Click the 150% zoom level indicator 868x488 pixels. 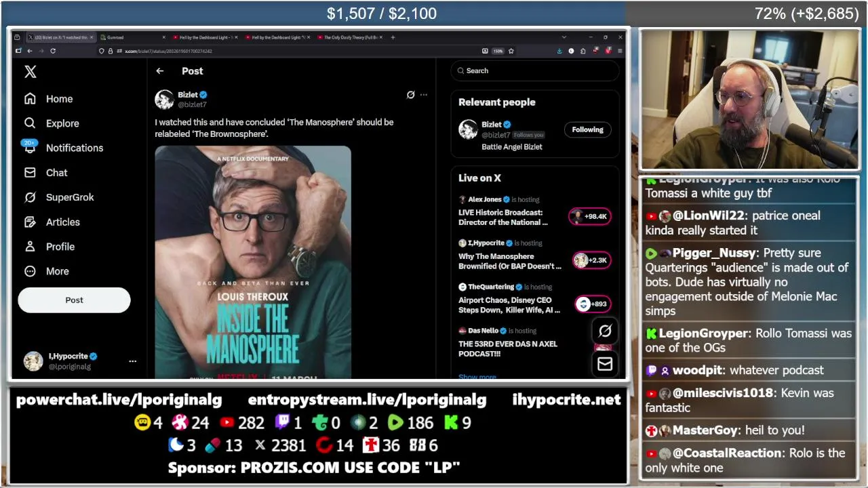[498, 51]
